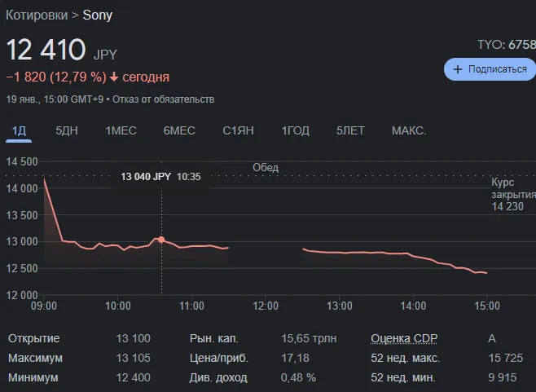Click the Максимум value 13 105
Viewport: 536px width, 392px height.
click(x=134, y=358)
